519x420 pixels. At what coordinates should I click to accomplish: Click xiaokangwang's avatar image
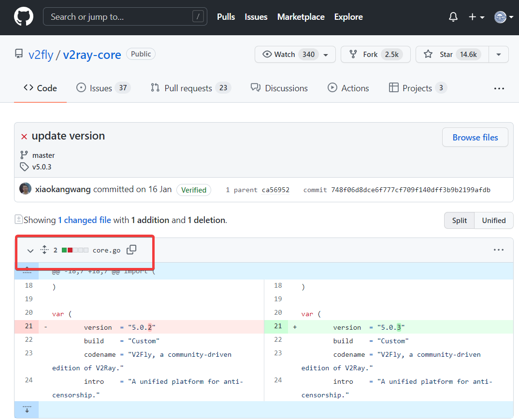(26, 189)
